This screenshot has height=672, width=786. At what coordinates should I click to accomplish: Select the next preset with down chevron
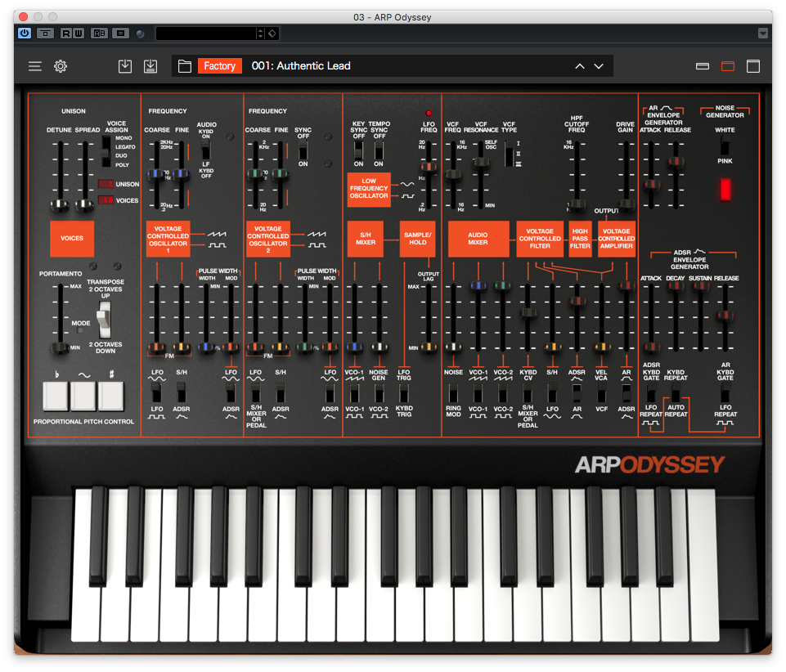click(x=599, y=66)
